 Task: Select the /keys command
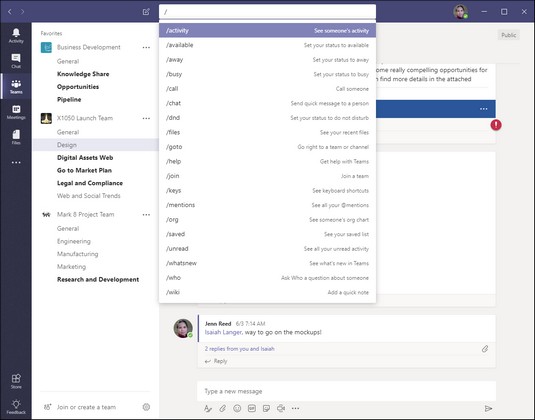268,190
